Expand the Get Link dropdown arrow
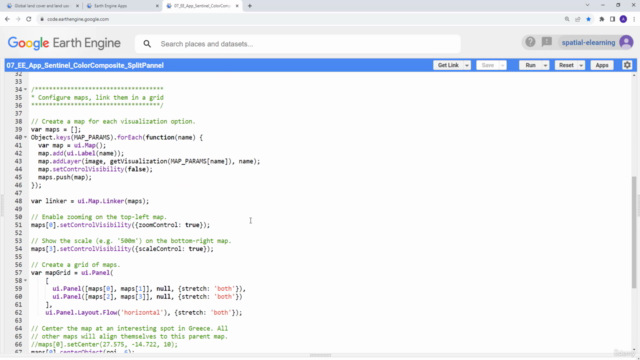640x360 pixels. 467,65
